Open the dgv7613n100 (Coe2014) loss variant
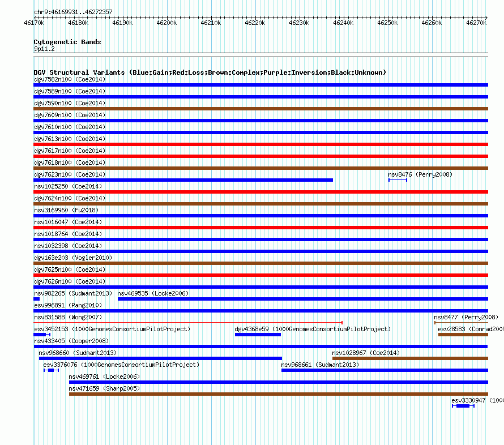This screenshot has width=504, height=445. click(x=260, y=144)
